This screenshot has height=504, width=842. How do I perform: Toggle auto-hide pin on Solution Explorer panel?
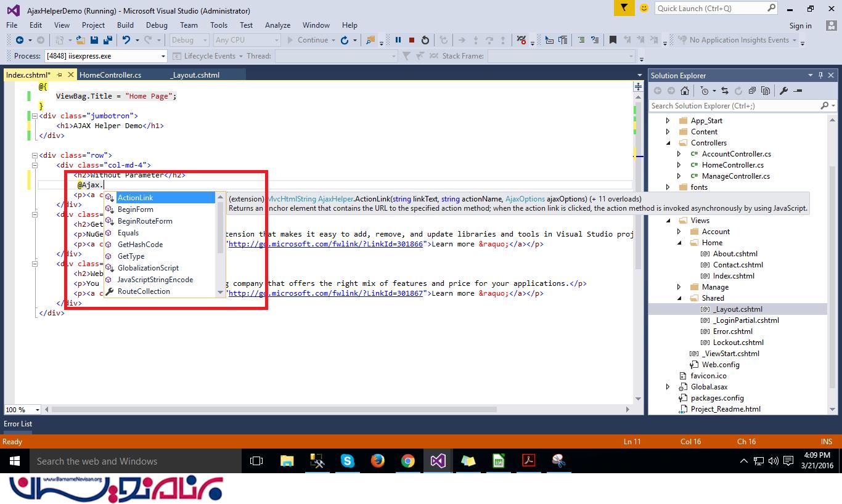[x=820, y=75]
